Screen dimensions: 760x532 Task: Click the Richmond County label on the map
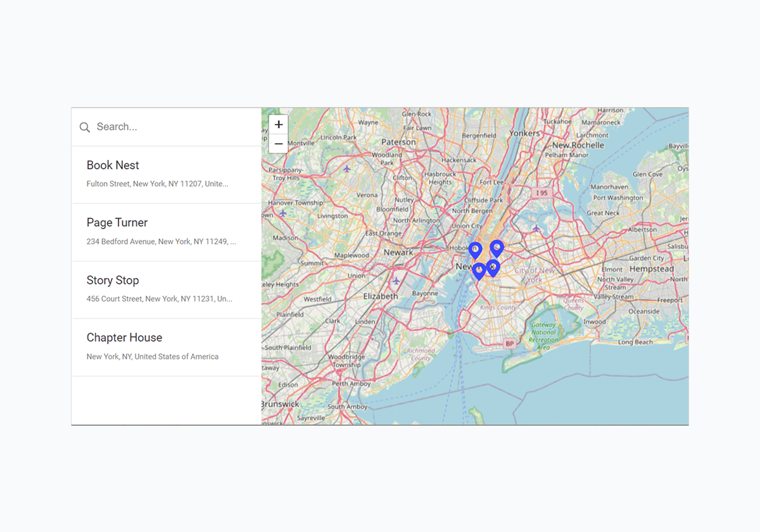point(421,355)
